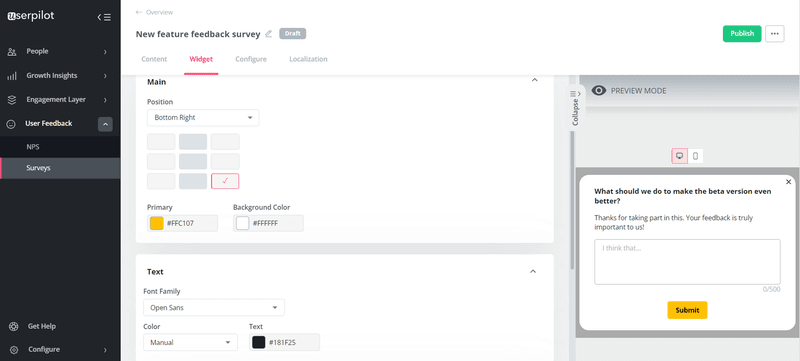Collapse the Text section

coord(533,271)
